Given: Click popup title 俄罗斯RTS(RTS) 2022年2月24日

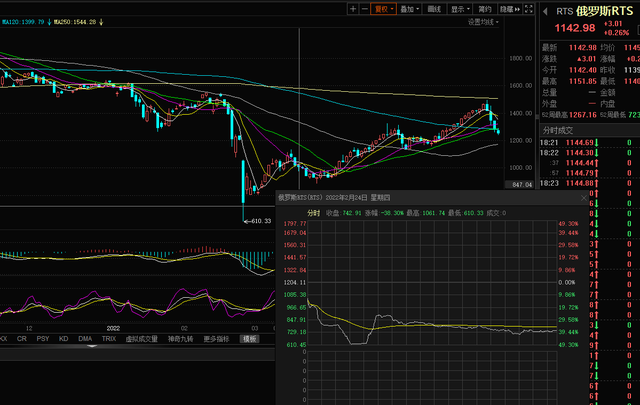Looking at the screenshot, I should [334, 198].
